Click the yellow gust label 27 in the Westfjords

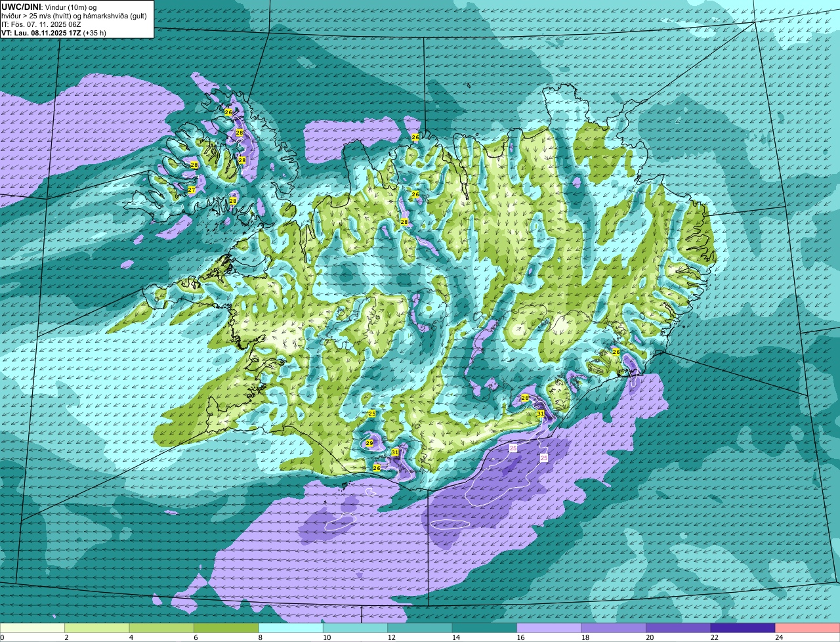192,190
